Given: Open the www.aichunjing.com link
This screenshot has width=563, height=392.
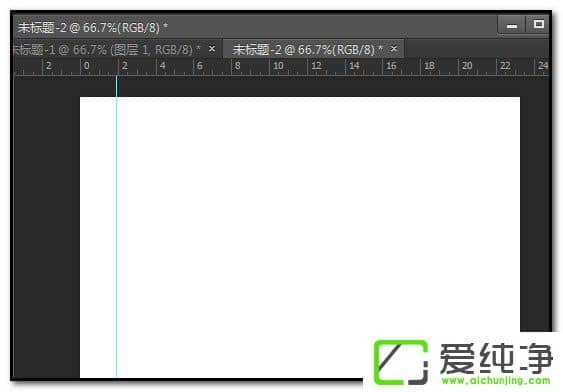Looking at the screenshot, I should point(496,381).
